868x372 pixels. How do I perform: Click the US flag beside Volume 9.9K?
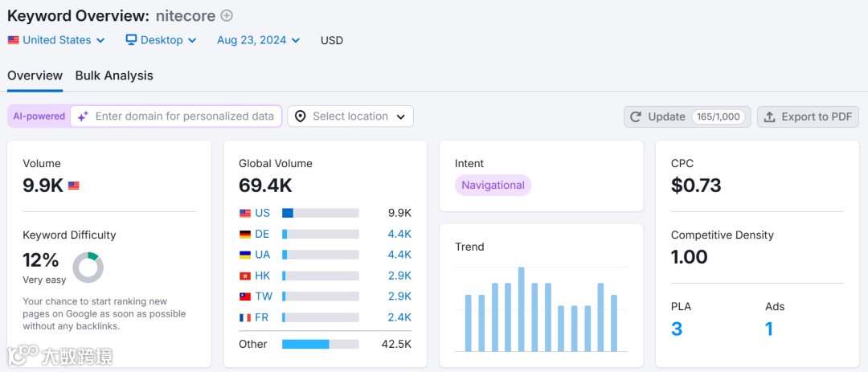tap(74, 186)
